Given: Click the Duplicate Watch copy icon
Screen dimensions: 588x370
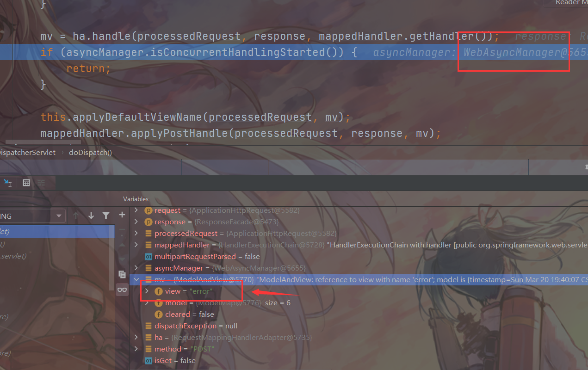Looking at the screenshot, I should [x=122, y=274].
